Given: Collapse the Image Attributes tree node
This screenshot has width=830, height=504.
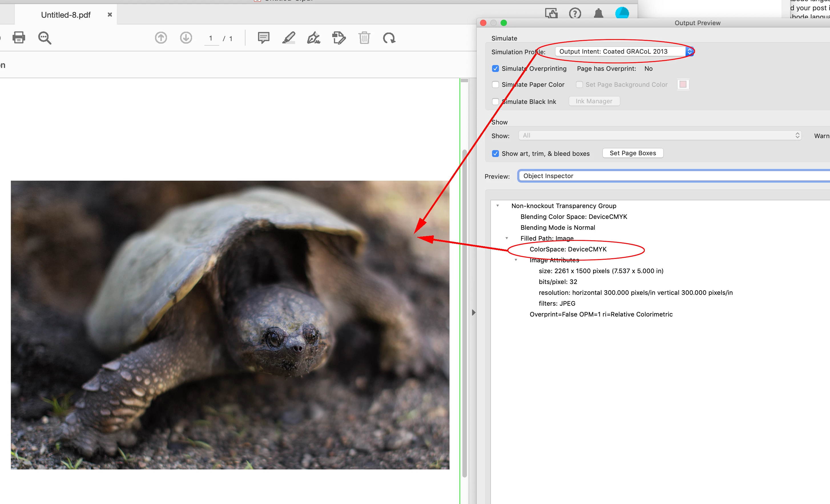Looking at the screenshot, I should pyautogui.click(x=516, y=260).
